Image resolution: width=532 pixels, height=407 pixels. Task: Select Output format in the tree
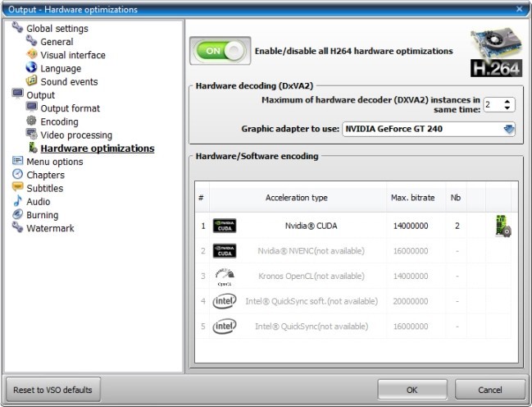click(70, 108)
